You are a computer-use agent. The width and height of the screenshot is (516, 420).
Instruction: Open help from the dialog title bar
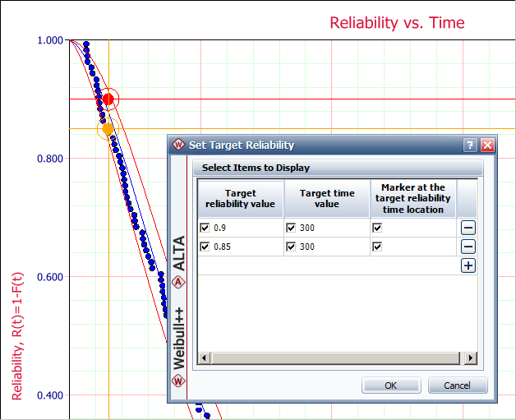(x=470, y=145)
